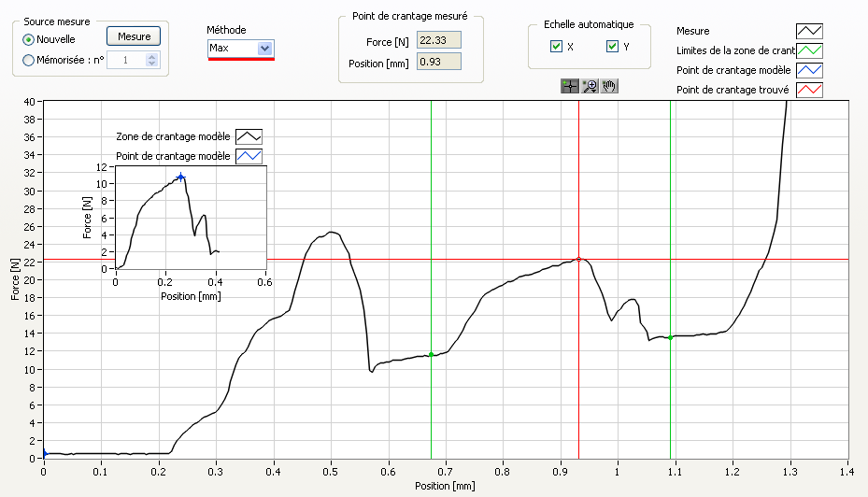Click the Mesure plot legend icon
The width and height of the screenshot is (868, 497).
point(809,32)
